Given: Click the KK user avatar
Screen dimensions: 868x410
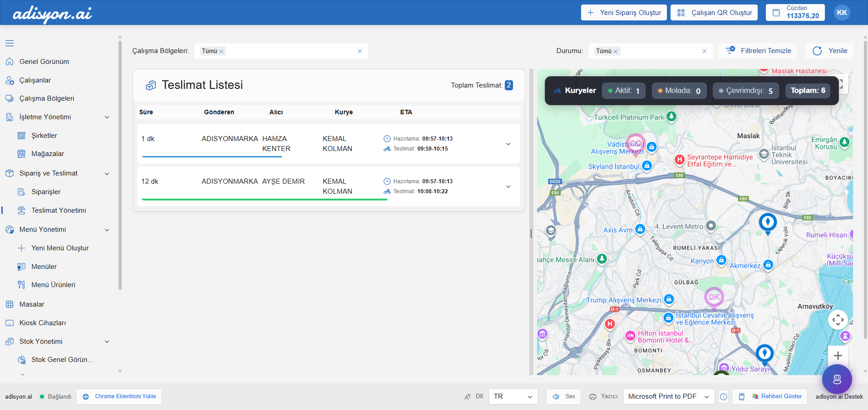Looking at the screenshot, I should pyautogui.click(x=842, y=13).
